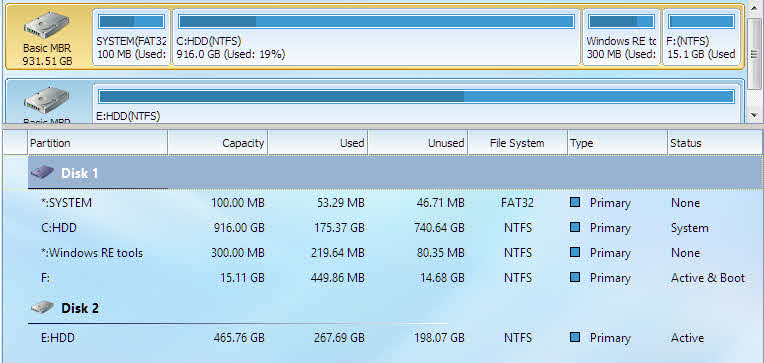Viewport: 764px width, 363px height.
Task: Click the 175.37 GB used cell
Action: (x=338, y=228)
